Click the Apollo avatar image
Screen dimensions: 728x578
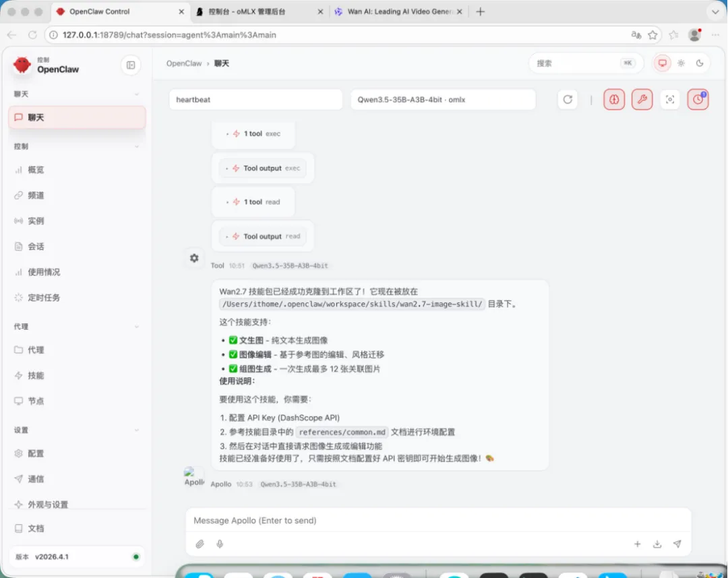pyautogui.click(x=194, y=477)
